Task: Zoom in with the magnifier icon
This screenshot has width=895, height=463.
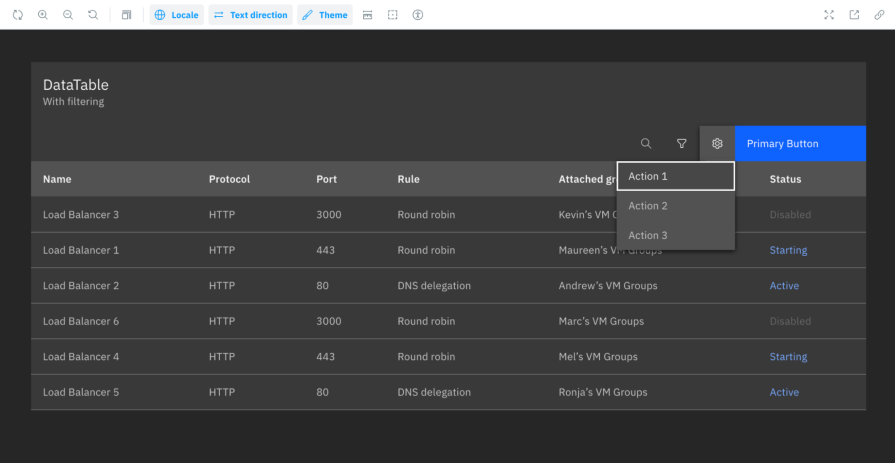Action: click(x=43, y=15)
